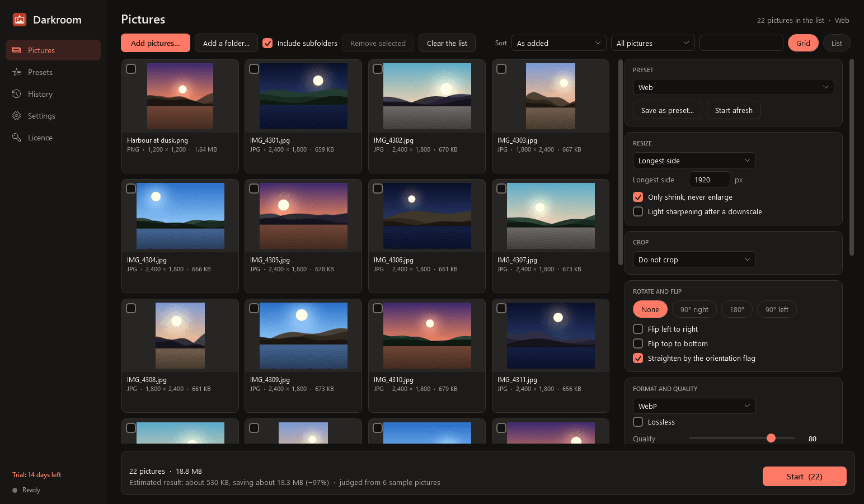Open the 'All pictures' filter dropdown
864x504 pixels.
[652, 43]
